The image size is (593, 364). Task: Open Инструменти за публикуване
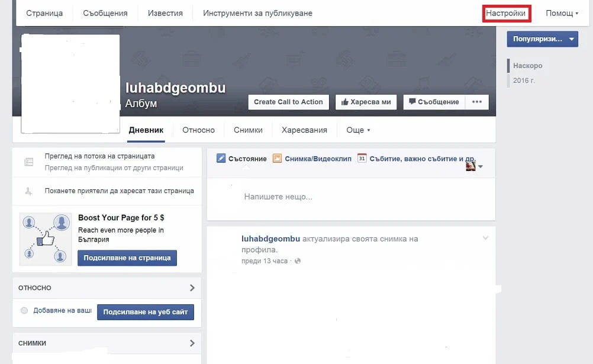(257, 13)
